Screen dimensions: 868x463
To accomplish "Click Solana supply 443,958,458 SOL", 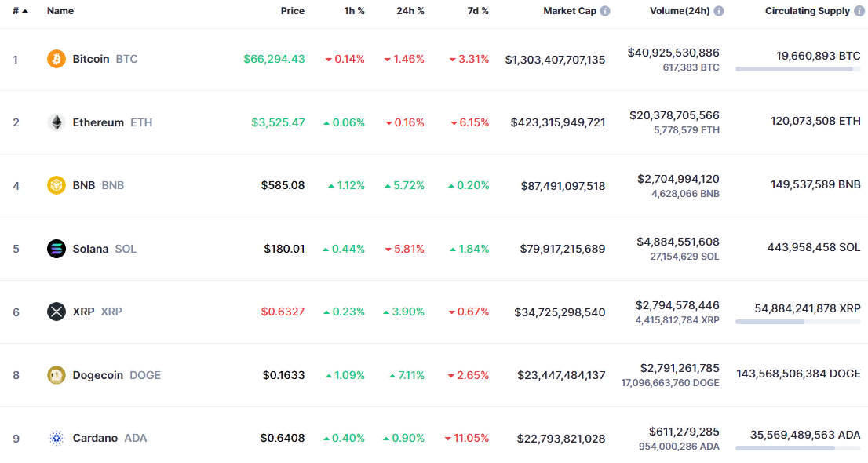I will [x=814, y=247].
